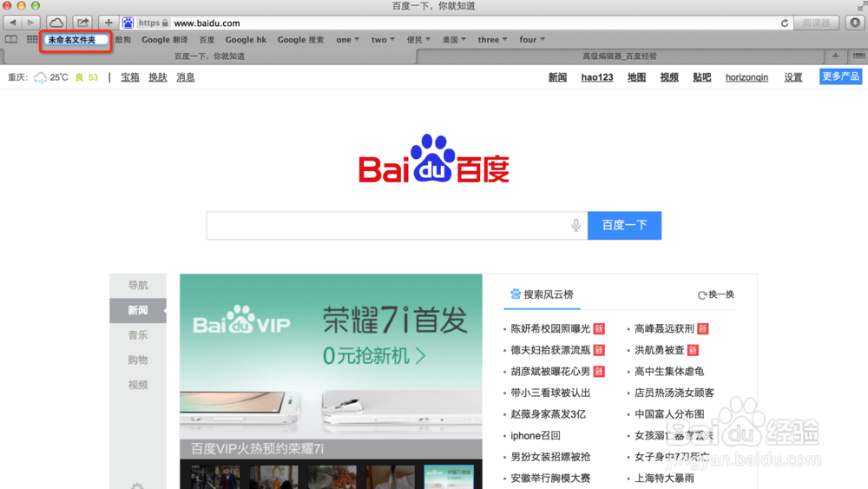Image resolution: width=868 pixels, height=489 pixels.
Task: Expand the 美国 bookmark folder
Action: point(455,39)
